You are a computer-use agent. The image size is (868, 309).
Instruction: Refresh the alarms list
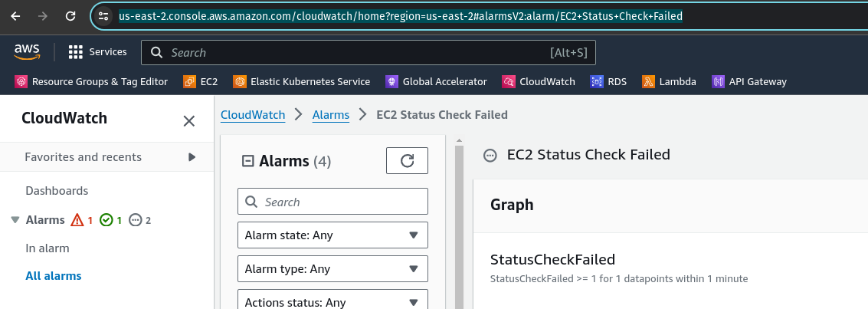tap(407, 160)
